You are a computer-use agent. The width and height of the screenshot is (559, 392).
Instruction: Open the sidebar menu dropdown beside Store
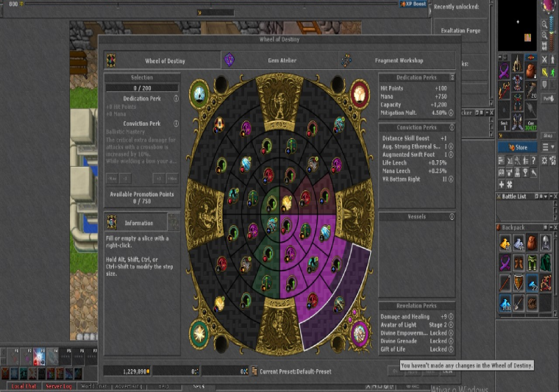click(x=548, y=147)
